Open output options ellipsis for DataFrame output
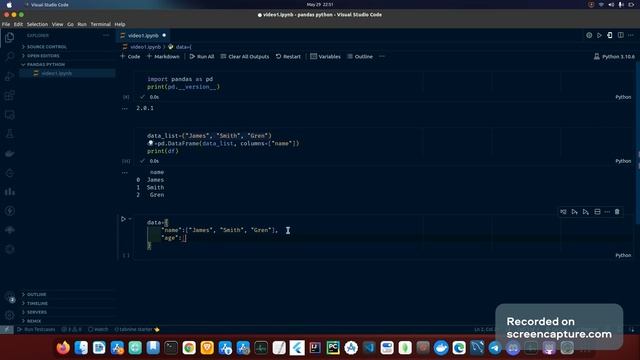Screen dimensions: 640x360 click(125, 173)
